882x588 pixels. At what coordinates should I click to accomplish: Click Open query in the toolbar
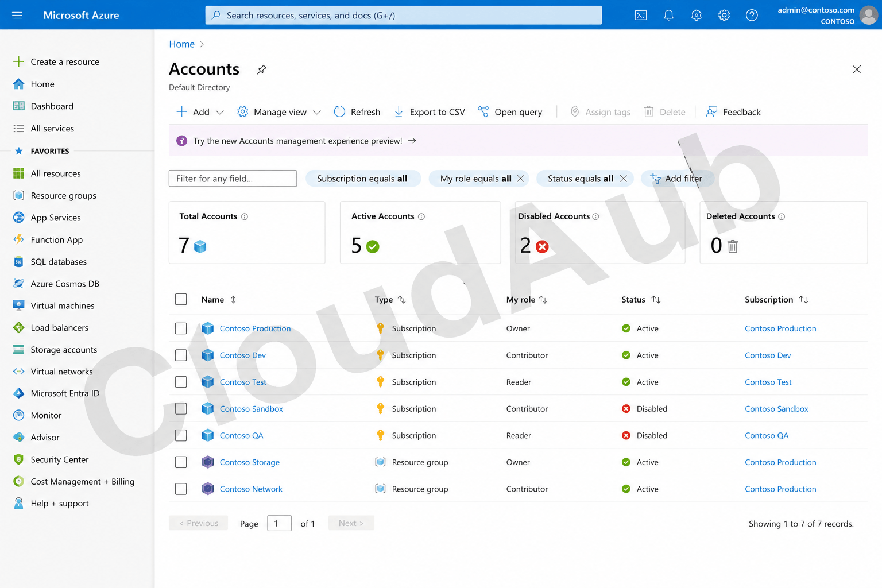510,112
